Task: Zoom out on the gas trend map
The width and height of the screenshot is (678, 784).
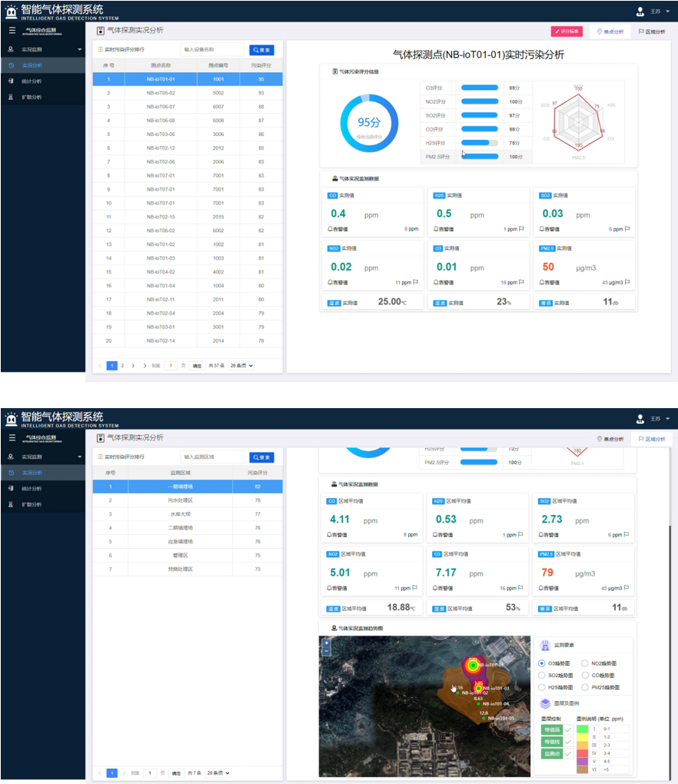Action: [x=327, y=651]
